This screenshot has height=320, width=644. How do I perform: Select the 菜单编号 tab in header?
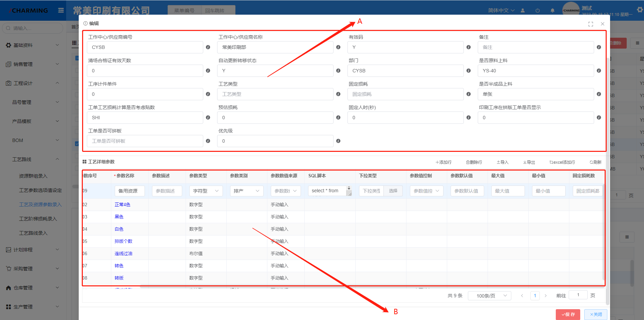(184, 11)
